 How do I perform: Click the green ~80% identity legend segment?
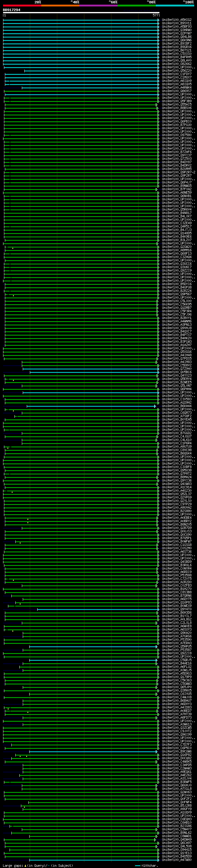coord(137,6)
